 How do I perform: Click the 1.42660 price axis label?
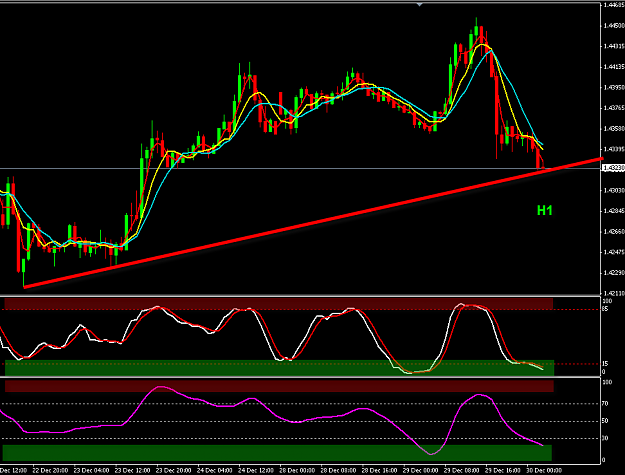click(x=614, y=231)
